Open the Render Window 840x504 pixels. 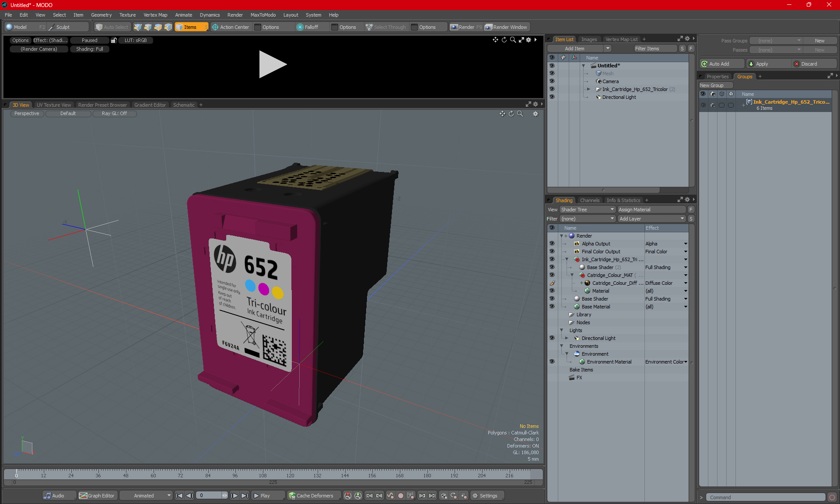click(x=507, y=27)
